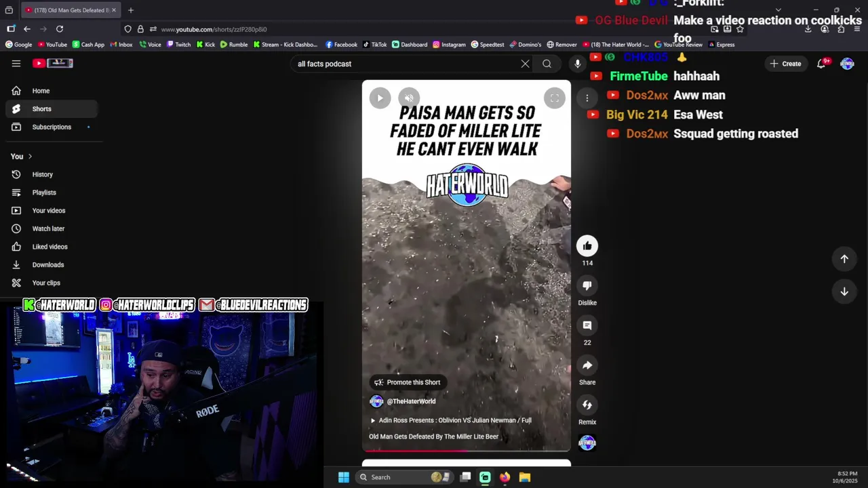The height and width of the screenshot is (488, 868).
Task: Open a new browser tab
Action: (x=131, y=10)
